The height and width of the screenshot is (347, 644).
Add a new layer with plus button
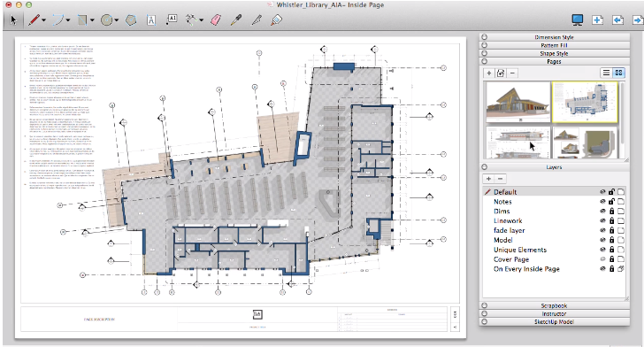488,179
